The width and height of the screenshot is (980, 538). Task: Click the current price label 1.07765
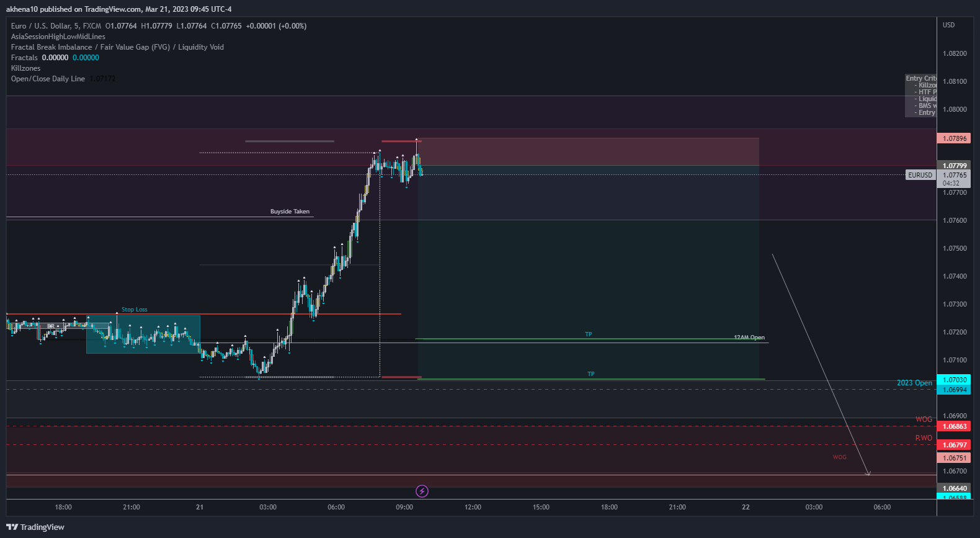point(954,175)
